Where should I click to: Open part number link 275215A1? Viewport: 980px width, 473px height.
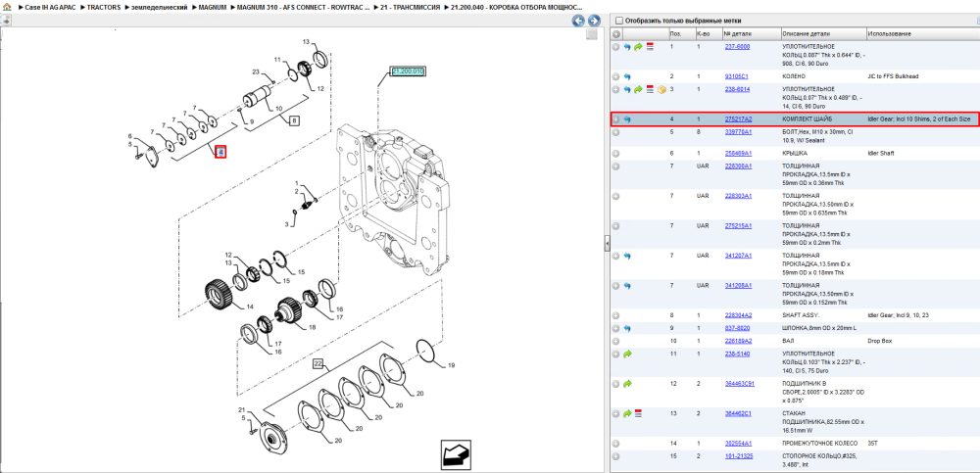pyautogui.click(x=738, y=225)
